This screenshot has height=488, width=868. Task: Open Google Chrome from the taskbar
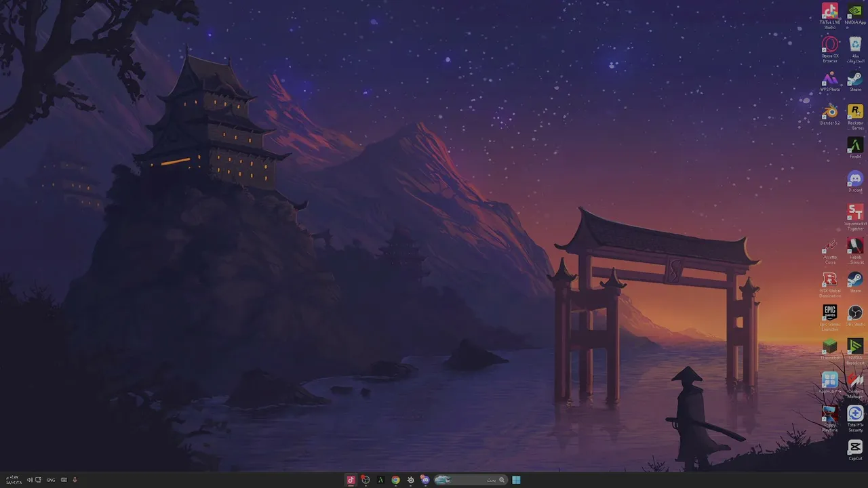point(395,480)
